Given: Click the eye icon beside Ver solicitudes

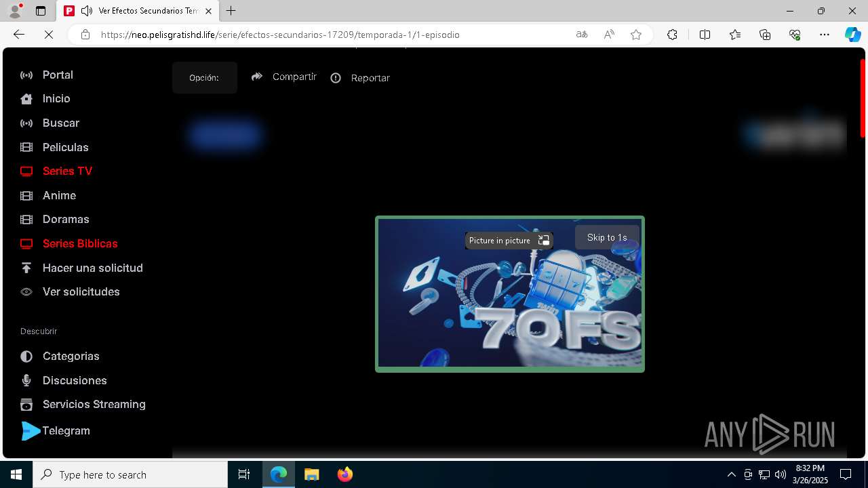Looking at the screenshot, I should [26, 292].
